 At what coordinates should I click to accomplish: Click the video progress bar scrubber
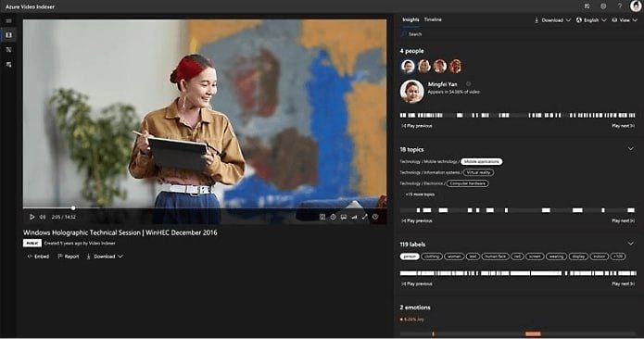click(73, 208)
